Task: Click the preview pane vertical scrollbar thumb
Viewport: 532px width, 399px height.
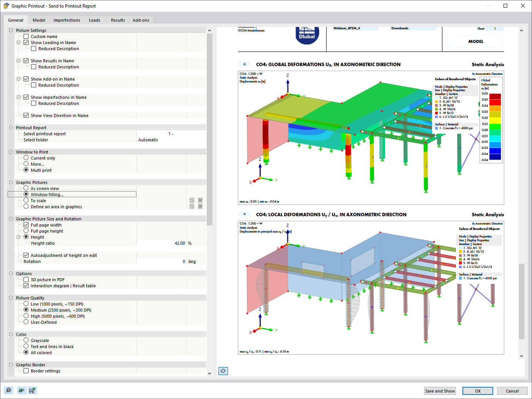Action: 521,301
